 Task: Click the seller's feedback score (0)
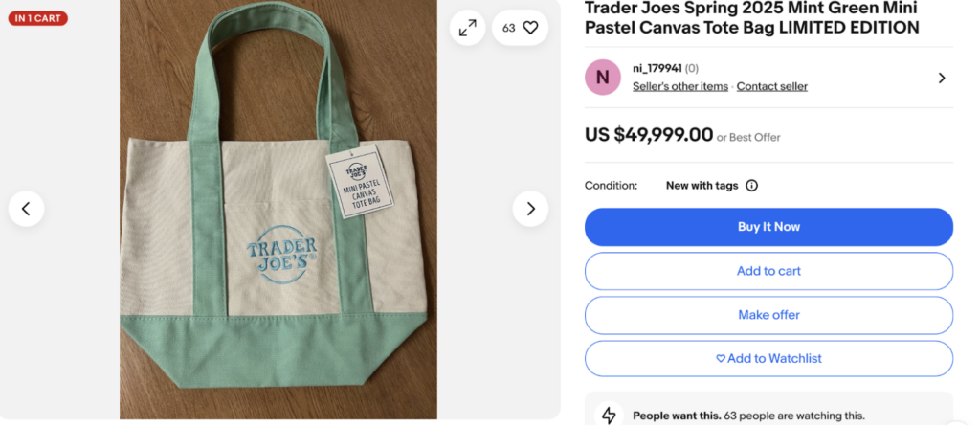(692, 68)
